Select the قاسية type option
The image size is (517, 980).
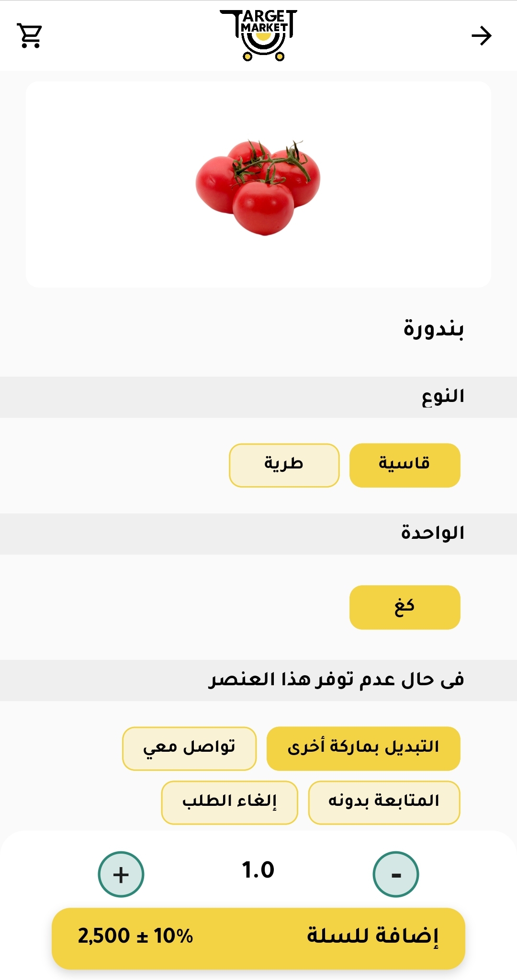[405, 465]
